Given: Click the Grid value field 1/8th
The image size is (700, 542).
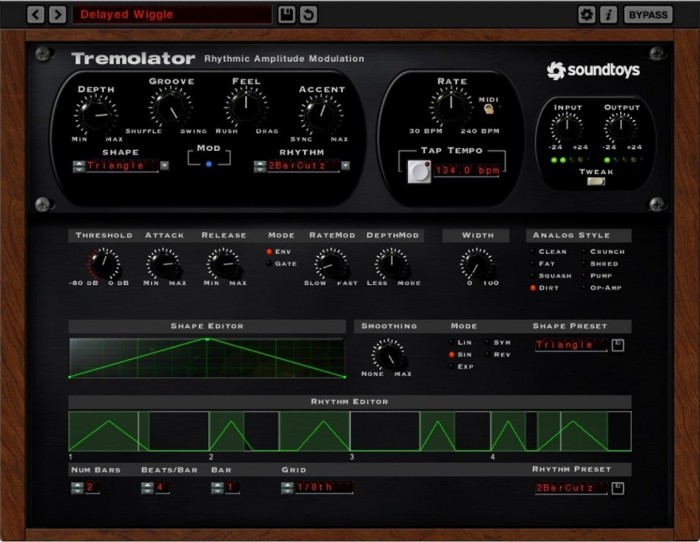Looking at the screenshot, I should click(x=324, y=488).
